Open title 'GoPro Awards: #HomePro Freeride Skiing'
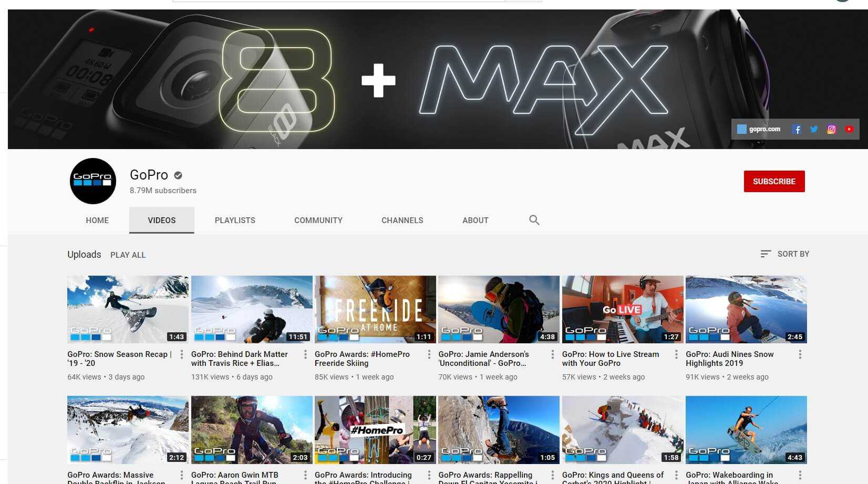Viewport: 868px width, 484px height. [362, 359]
